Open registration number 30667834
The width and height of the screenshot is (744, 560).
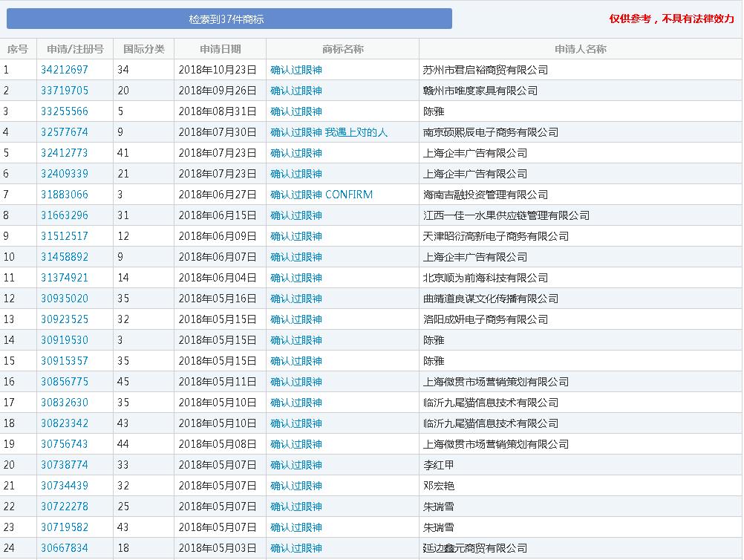(x=65, y=548)
